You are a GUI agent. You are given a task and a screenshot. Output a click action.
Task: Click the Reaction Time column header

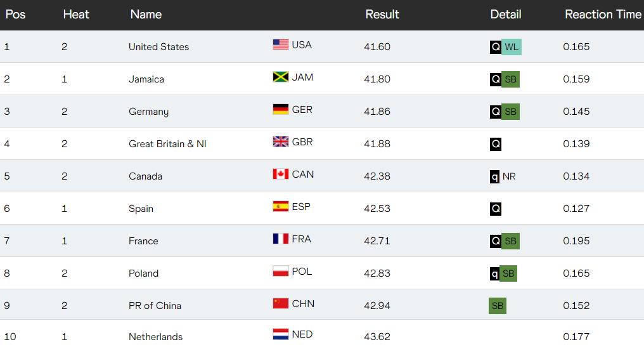[603, 14]
